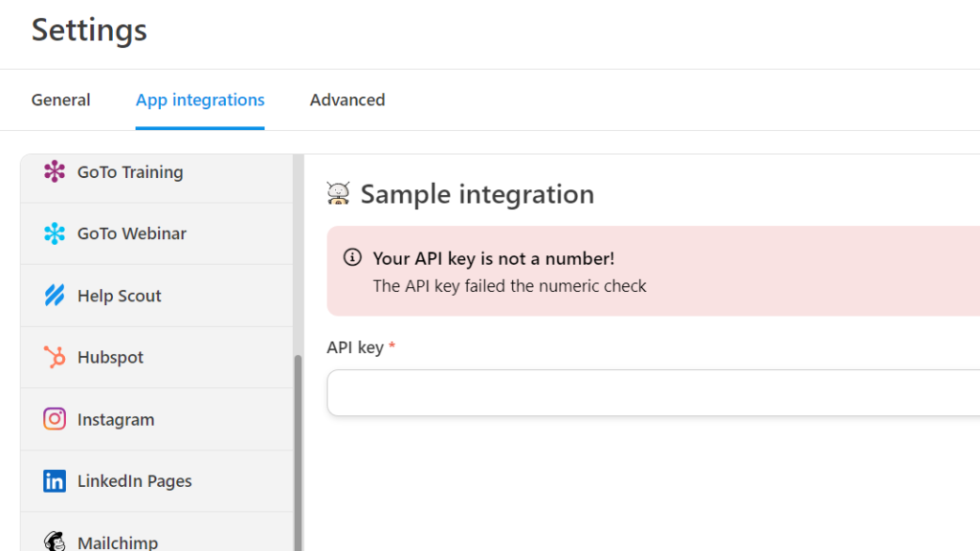This screenshot has height=551, width=980.
Task: Click the orange Hubspot sprocket icon
Action: (x=55, y=358)
